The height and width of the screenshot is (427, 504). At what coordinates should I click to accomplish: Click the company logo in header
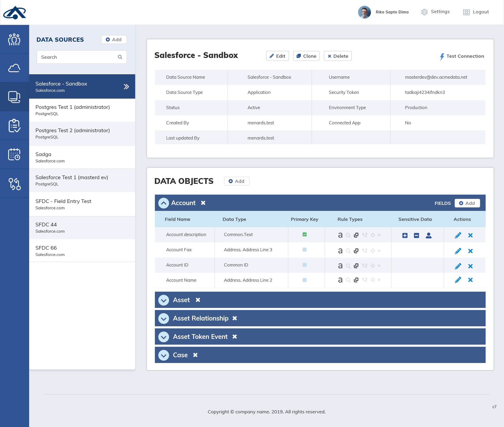click(x=15, y=13)
